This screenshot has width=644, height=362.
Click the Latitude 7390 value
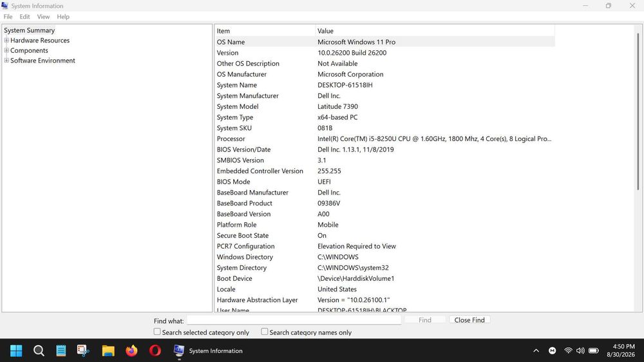pos(337,106)
